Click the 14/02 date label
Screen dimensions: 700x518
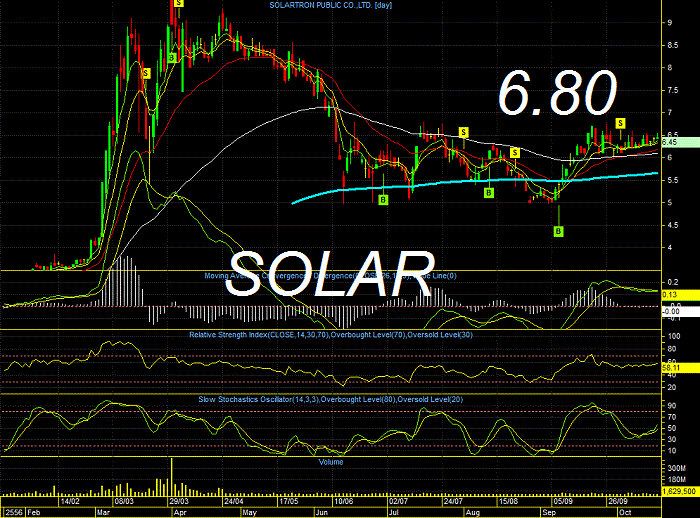pyautogui.click(x=70, y=501)
